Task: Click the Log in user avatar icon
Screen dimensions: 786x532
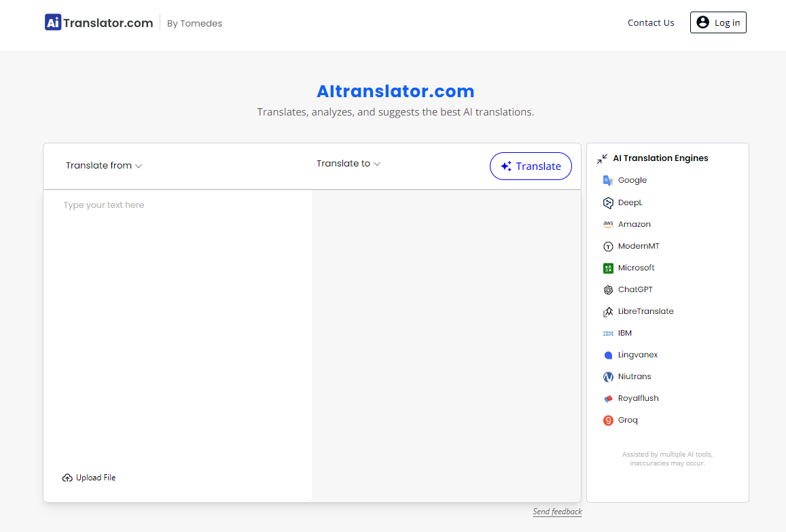Action: [x=703, y=22]
